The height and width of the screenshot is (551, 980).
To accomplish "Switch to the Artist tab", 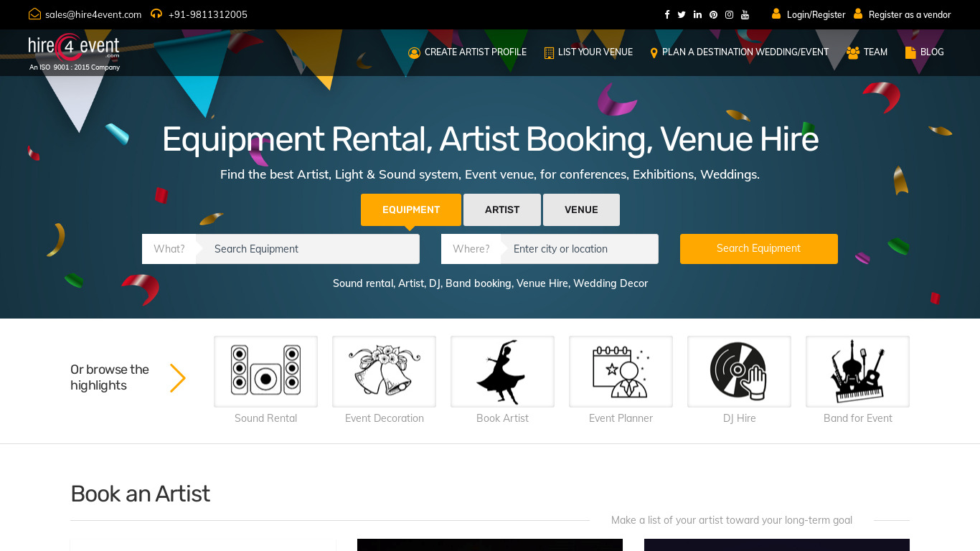I will coord(502,209).
